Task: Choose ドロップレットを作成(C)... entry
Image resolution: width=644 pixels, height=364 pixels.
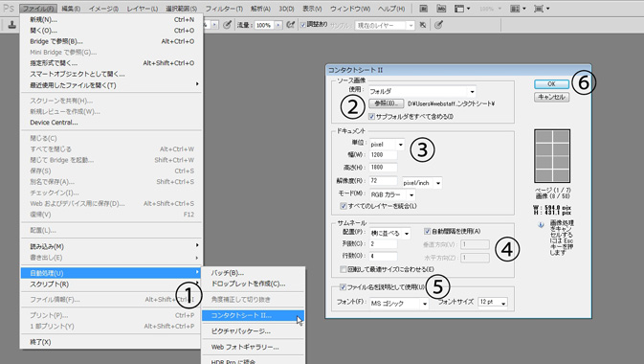Action: (253, 284)
